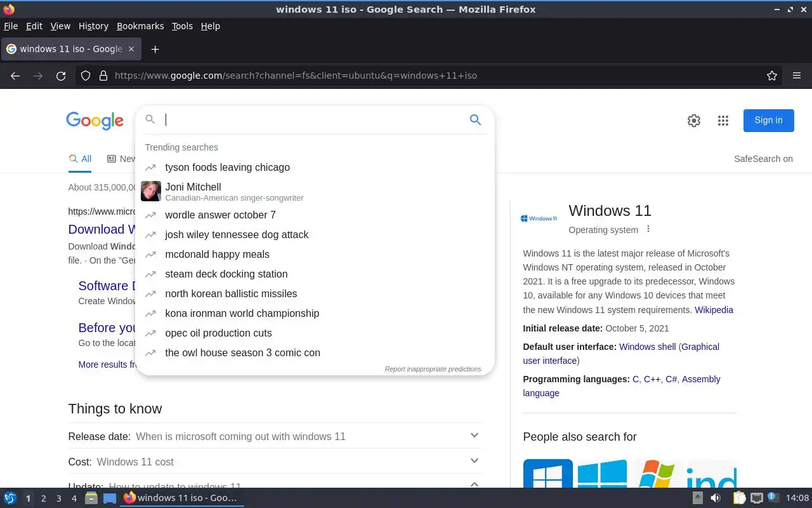Click the network tray icon
Image resolution: width=812 pixels, height=508 pixels.
click(x=756, y=498)
